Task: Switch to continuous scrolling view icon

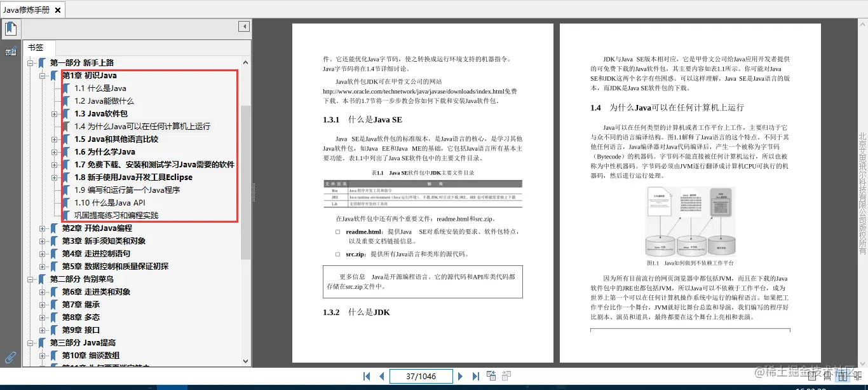Action: 827,376
